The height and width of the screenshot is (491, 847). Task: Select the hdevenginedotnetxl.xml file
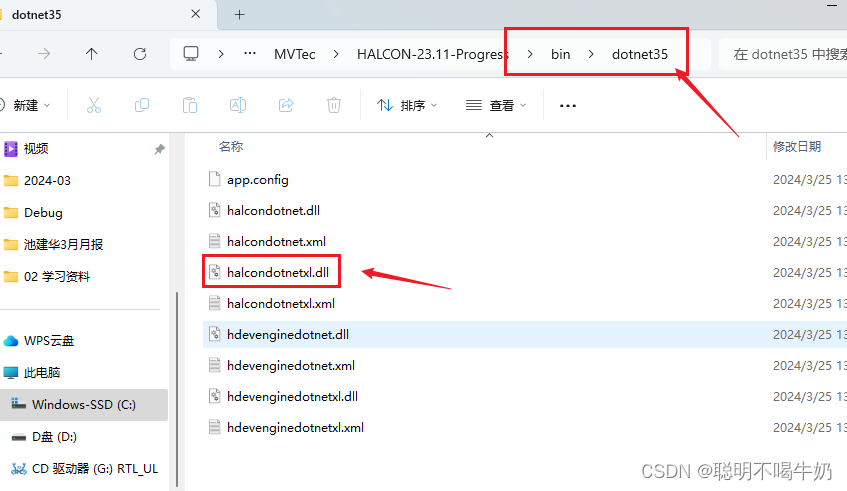click(x=295, y=427)
